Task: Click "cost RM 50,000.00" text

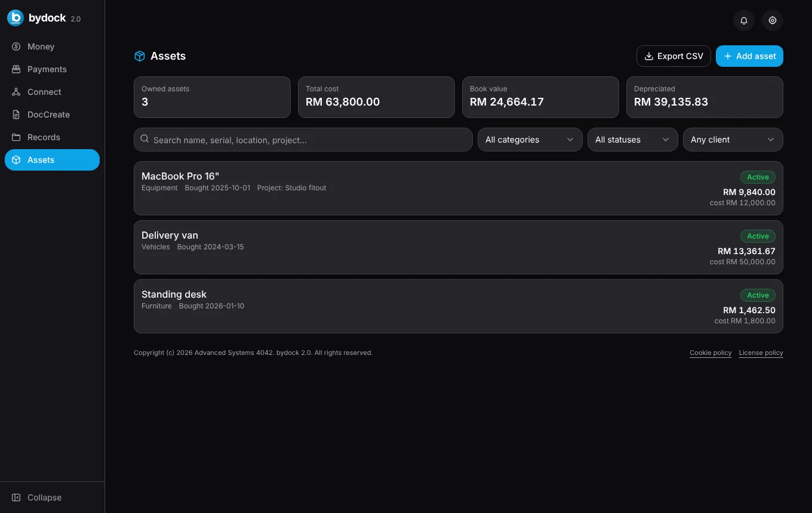Action: point(743,262)
